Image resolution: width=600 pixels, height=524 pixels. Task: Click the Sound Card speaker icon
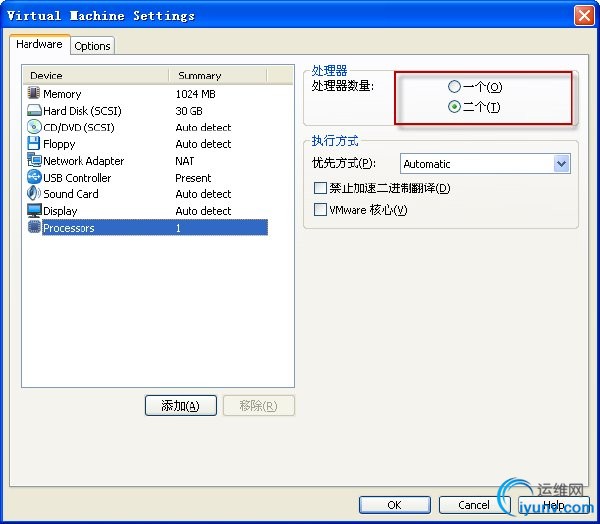click(x=34, y=193)
